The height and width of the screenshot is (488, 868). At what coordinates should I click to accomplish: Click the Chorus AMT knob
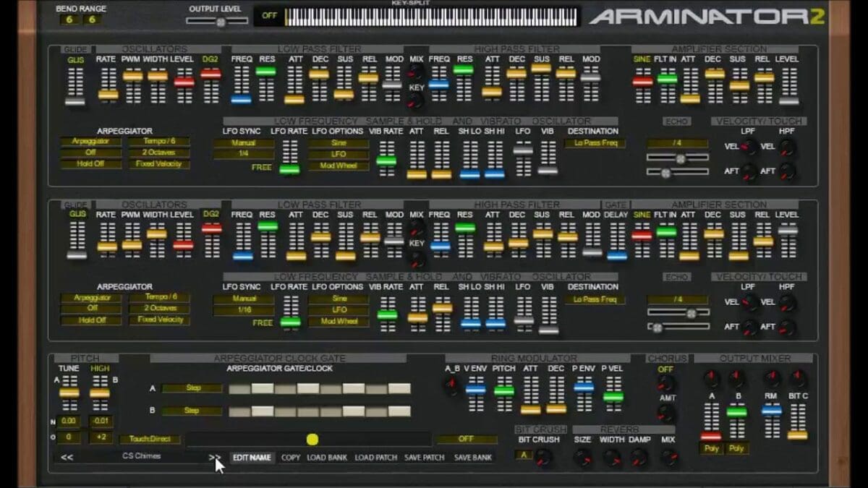tap(665, 413)
